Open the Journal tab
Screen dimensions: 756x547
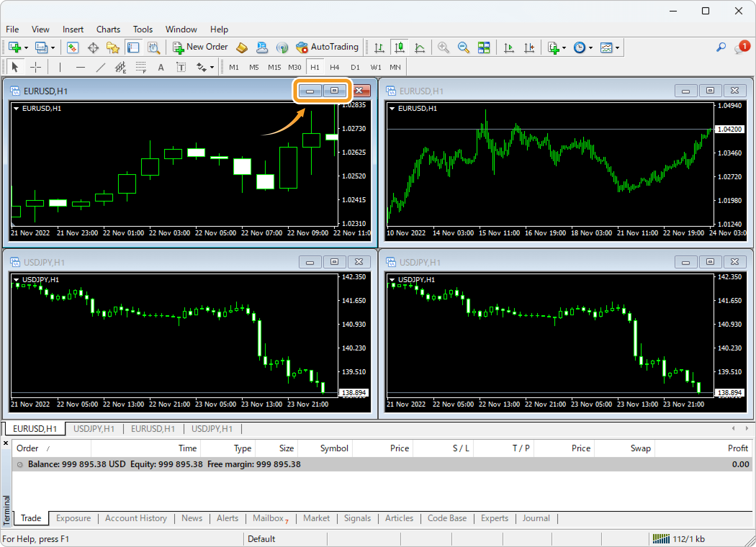click(x=536, y=518)
